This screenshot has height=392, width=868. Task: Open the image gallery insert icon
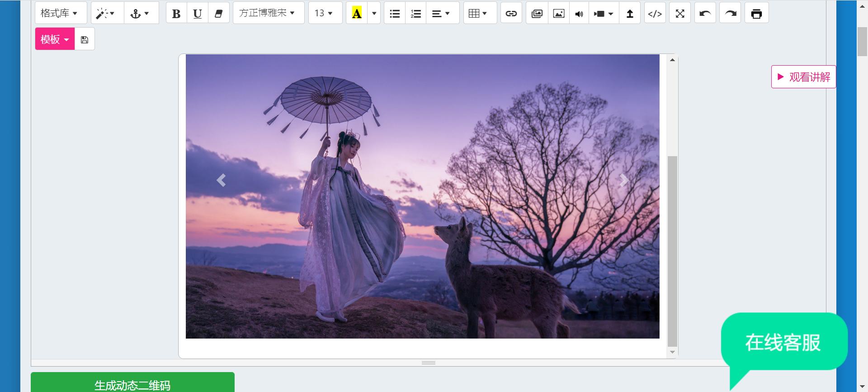[x=537, y=14]
